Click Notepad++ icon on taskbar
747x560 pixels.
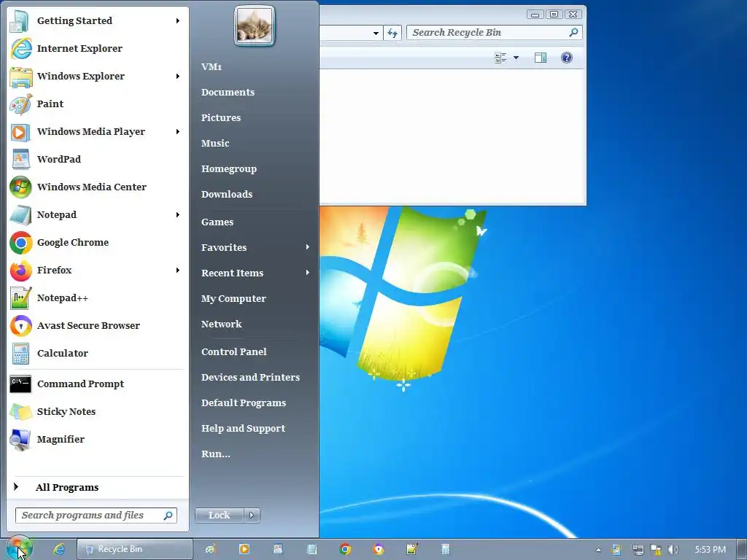tap(412, 549)
